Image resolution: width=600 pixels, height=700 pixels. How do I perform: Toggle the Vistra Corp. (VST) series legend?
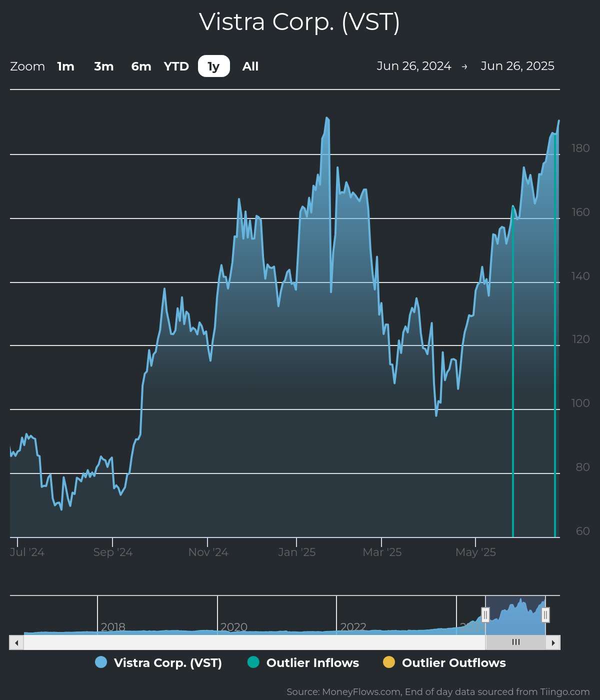pyautogui.click(x=158, y=662)
